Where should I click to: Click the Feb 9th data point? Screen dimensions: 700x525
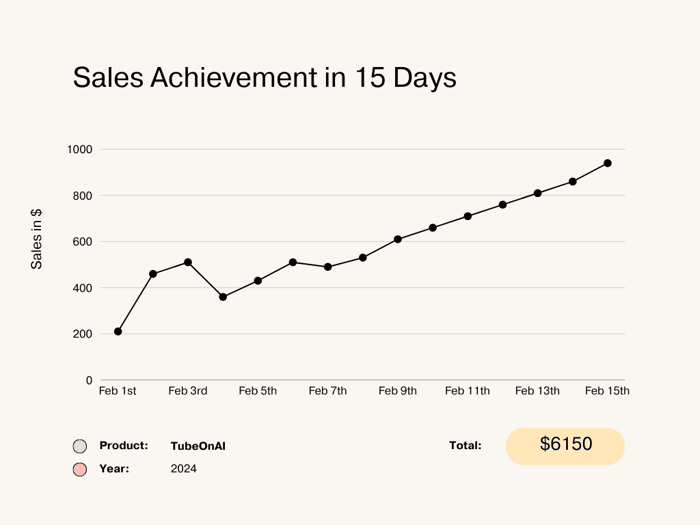pyautogui.click(x=398, y=239)
